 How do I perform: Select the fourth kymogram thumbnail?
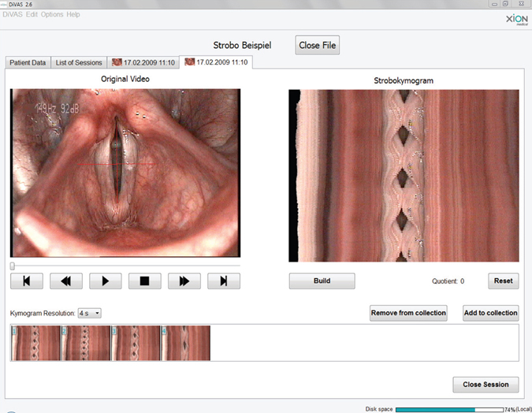[186, 343]
